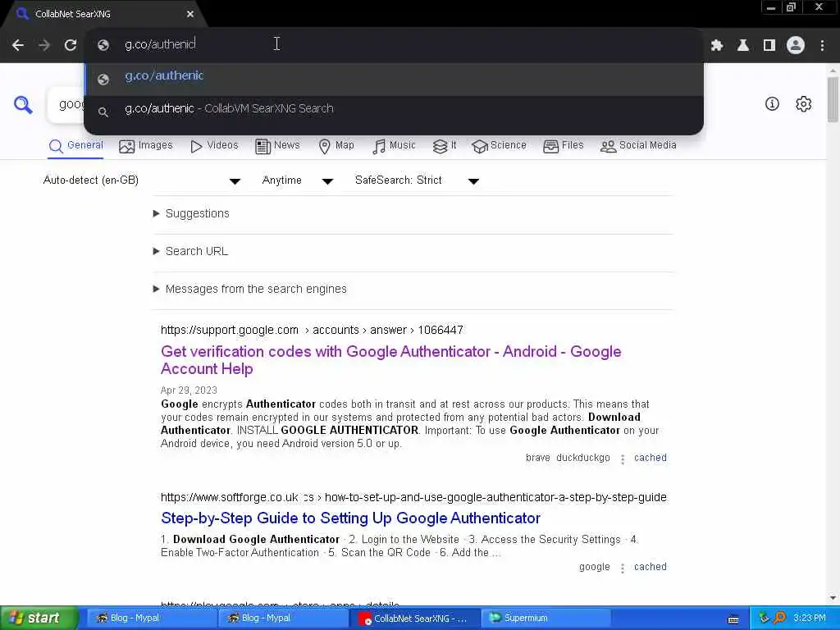Open cached link of Google Account Help result
The height and width of the screenshot is (630, 840).
pos(651,458)
